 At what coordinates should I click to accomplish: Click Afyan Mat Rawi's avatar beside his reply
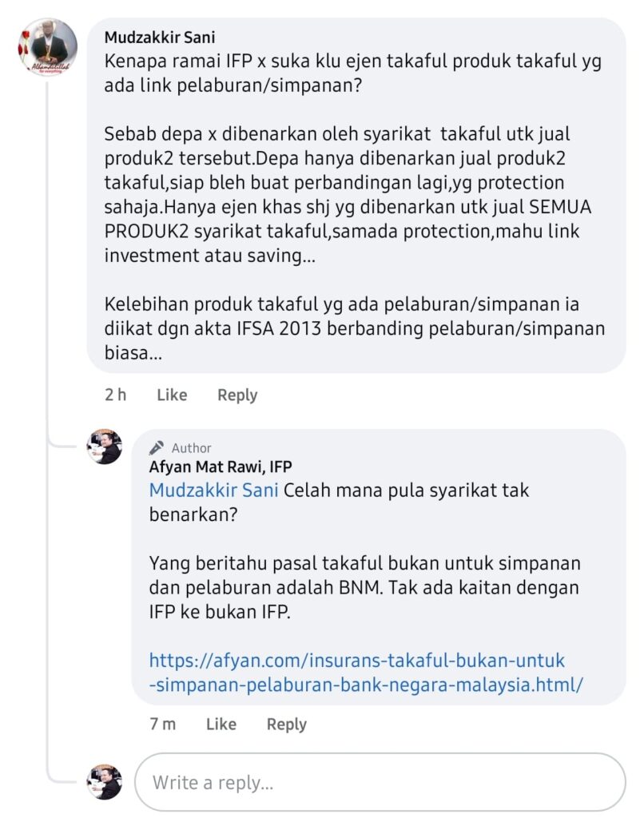tap(105, 447)
